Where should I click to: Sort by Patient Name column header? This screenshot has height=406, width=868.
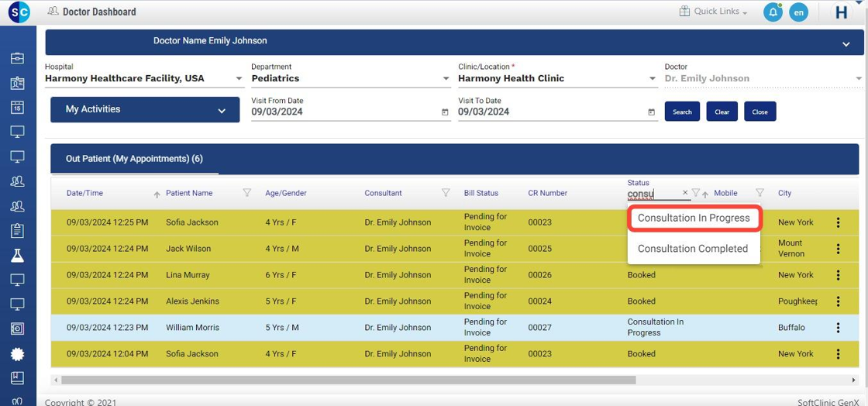coord(189,193)
